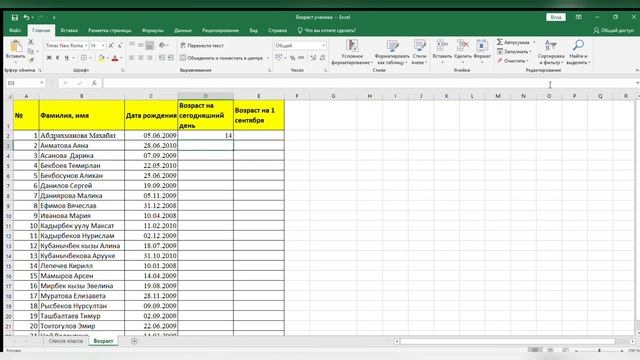The image size is (640, 360).
Task: Open the Данные tab
Action: 183,31
